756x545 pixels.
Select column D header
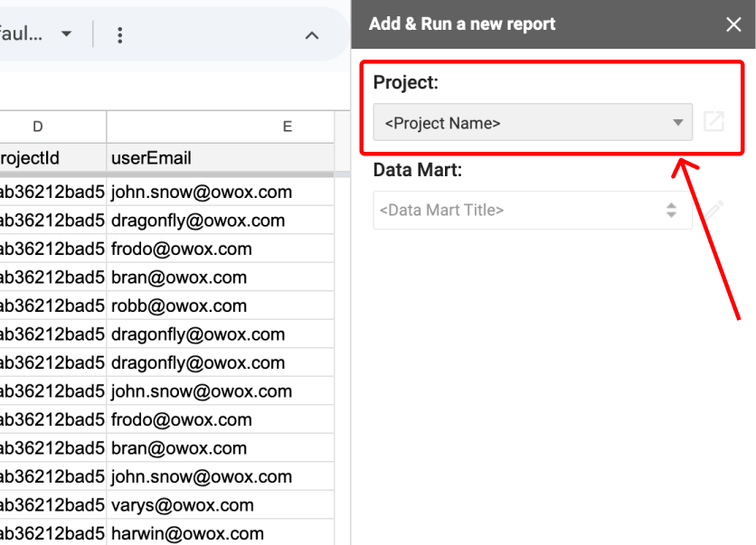coord(52,127)
